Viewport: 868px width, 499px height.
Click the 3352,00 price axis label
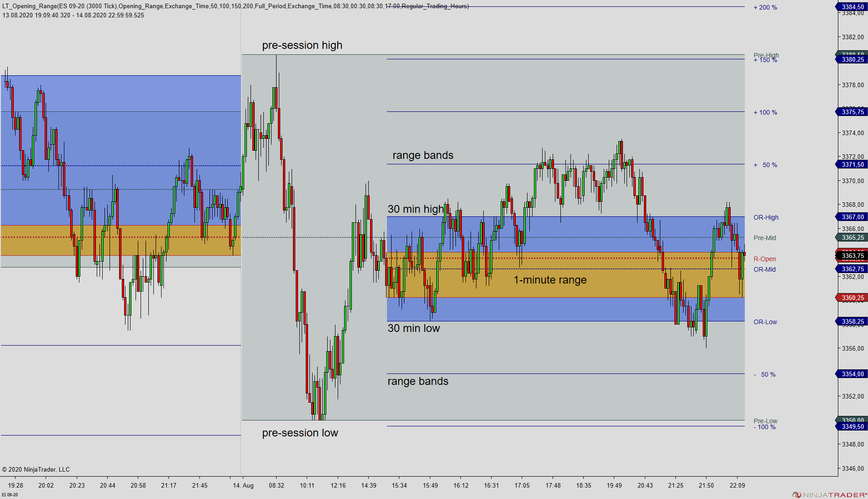point(852,396)
